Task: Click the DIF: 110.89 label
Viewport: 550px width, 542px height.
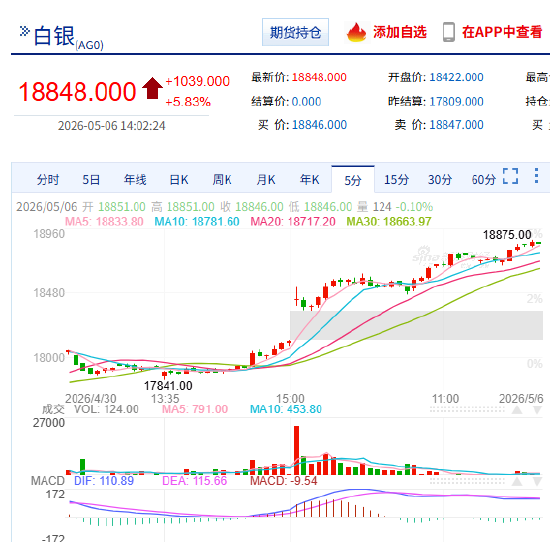Action: (104, 481)
